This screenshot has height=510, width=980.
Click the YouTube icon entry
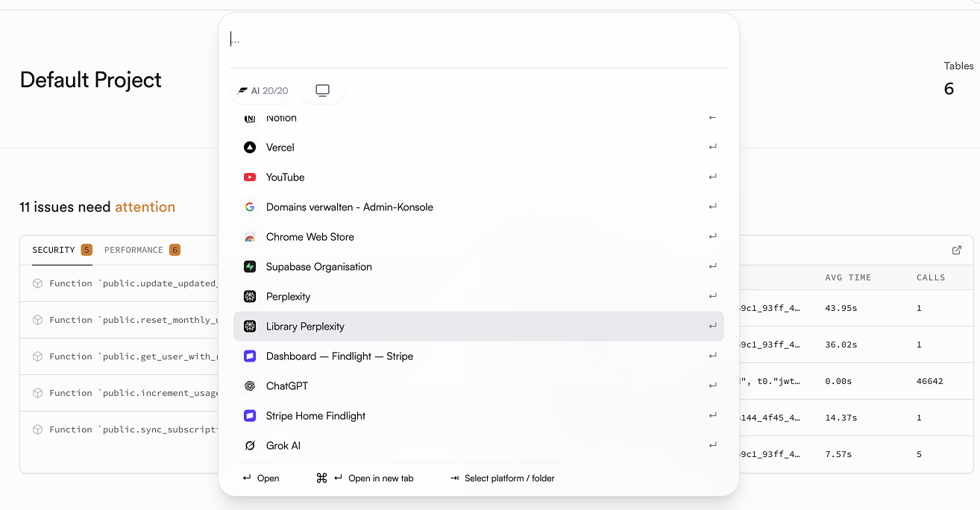[x=250, y=177]
